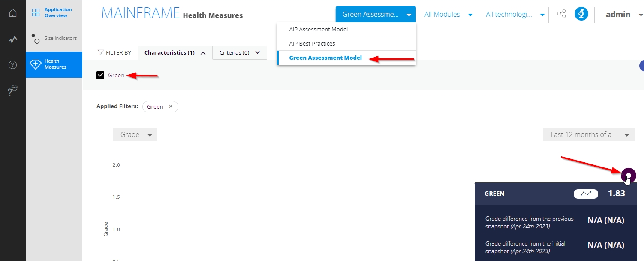Click the share icon in header
The height and width of the screenshot is (261, 644).
(561, 14)
